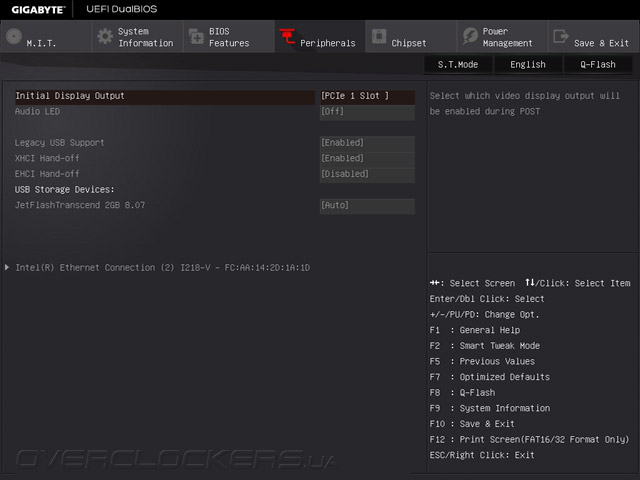Change the XHCI Hand-off Enabled value
The width and height of the screenshot is (640, 480).
[x=367, y=158]
